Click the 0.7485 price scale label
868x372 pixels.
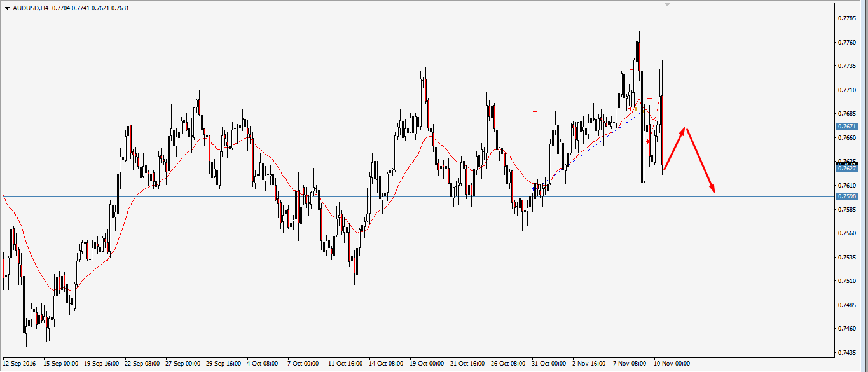847,305
